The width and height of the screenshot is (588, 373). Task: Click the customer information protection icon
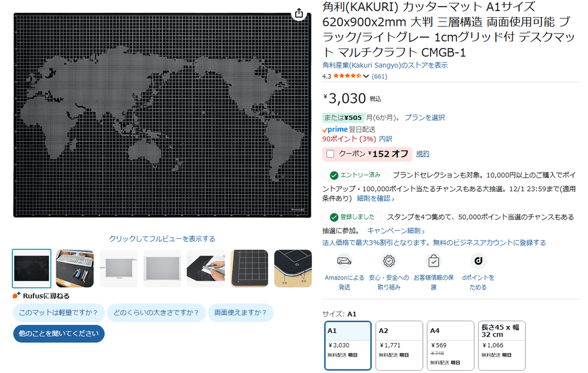[x=433, y=261]
